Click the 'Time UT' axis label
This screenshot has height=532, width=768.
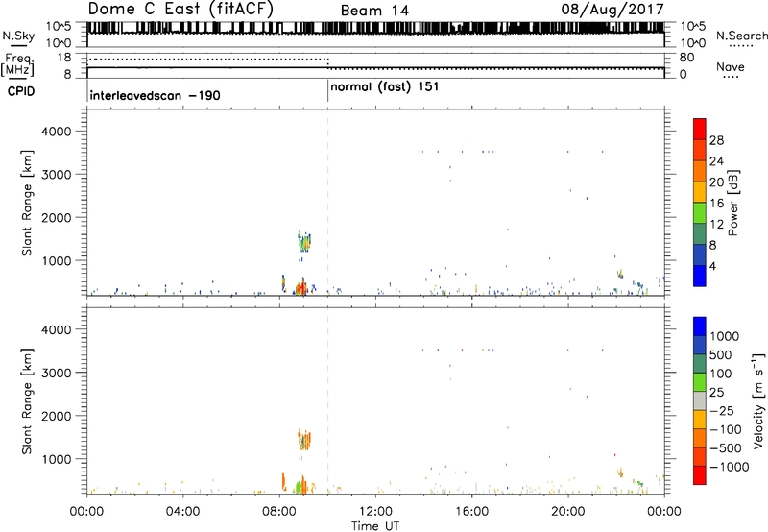(x=375, y=526)
